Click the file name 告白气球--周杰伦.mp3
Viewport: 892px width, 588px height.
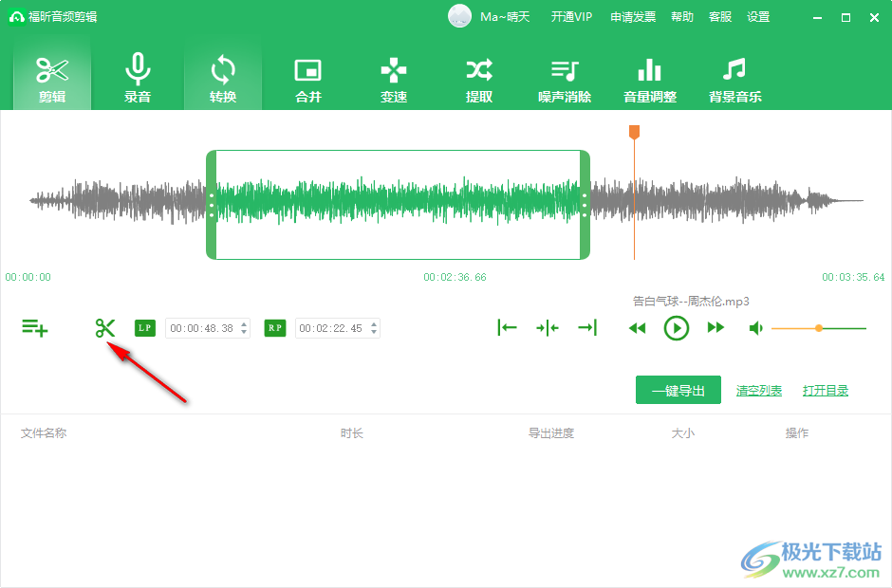(x=691, y=302)
